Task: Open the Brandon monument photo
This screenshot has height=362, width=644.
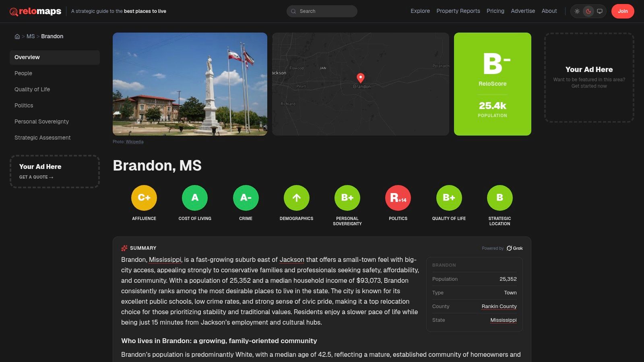Action: (190, 84)
